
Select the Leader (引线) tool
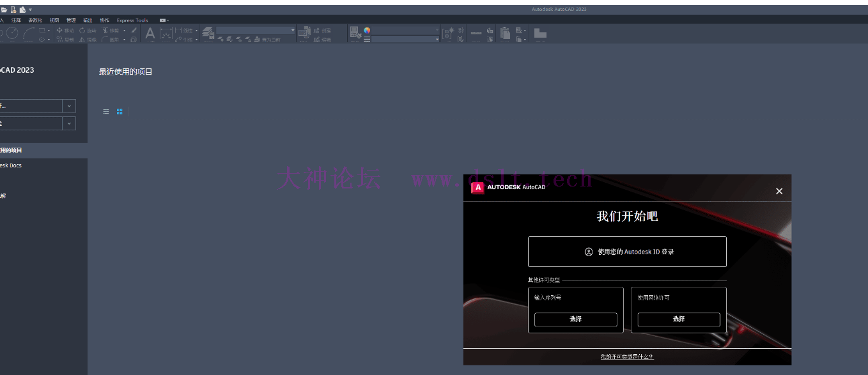tap(184, 40)
